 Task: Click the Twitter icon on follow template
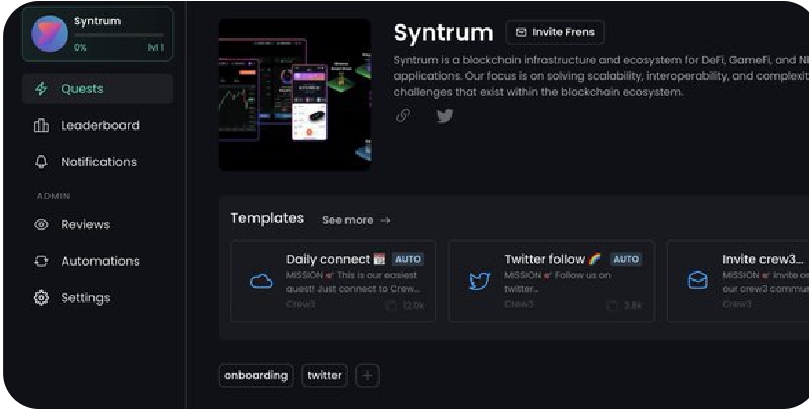[x=479, y=282]
